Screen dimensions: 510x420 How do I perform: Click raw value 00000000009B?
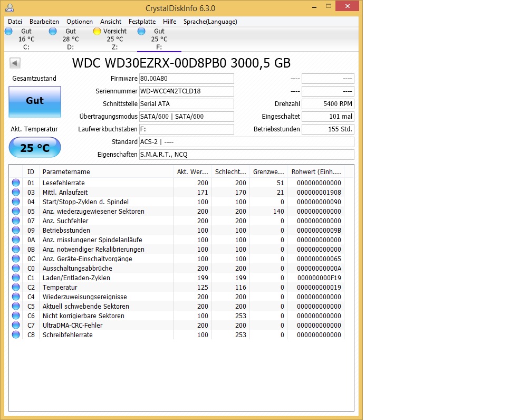(x=319, y=231)
